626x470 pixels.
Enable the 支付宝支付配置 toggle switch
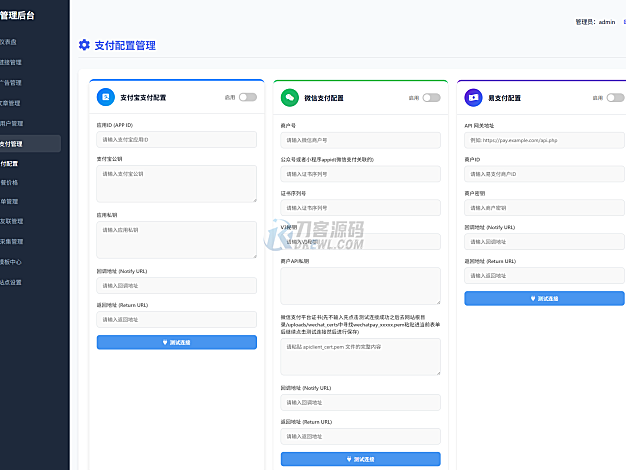tap(248, 97)
